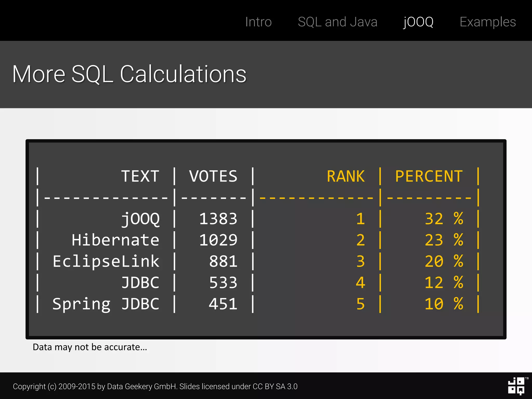Image resolution: width=532 pixels, height=399 pixels.
Task: Click the RANK column header
Action: 345,176
